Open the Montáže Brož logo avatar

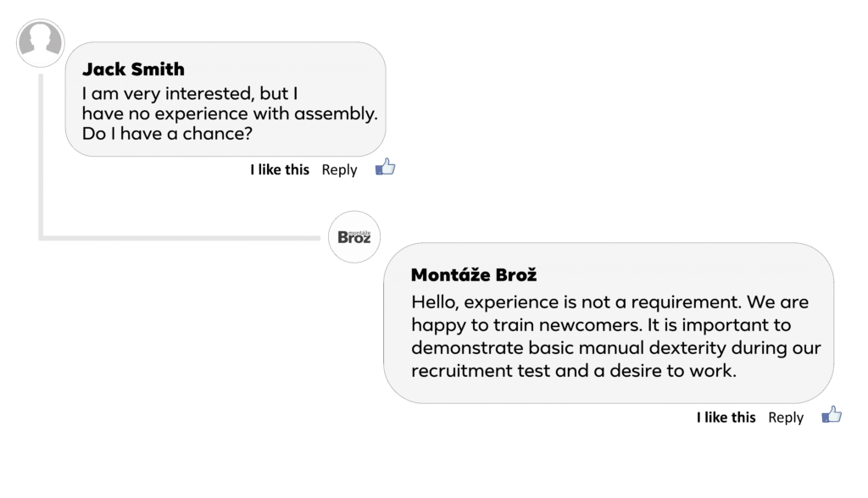(x=354, y=236)
